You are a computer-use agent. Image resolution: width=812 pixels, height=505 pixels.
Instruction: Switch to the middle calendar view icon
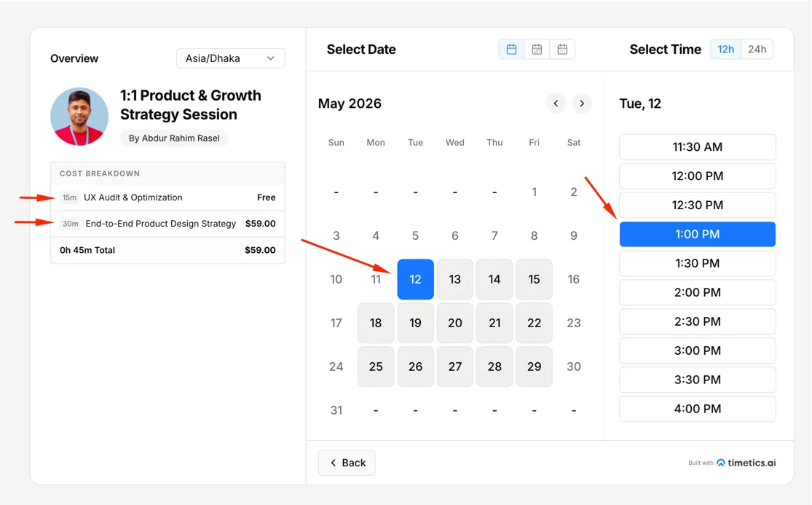[x=537, y=50]
